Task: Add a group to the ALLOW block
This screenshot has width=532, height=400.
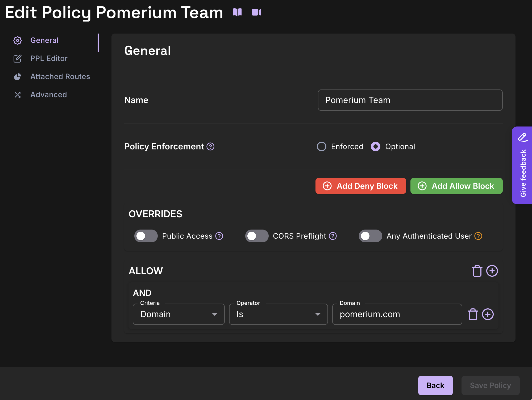Action: click(492, 271)
